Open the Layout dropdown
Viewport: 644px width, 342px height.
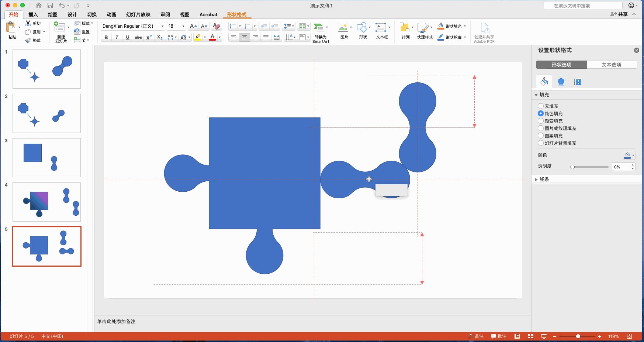84,23
